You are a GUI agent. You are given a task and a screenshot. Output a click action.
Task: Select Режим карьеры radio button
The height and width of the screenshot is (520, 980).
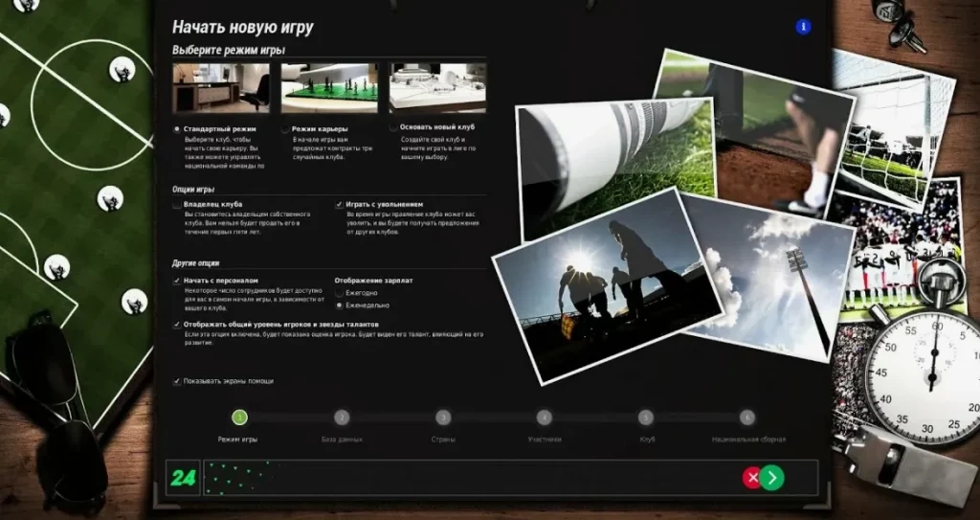click(285, 129)
